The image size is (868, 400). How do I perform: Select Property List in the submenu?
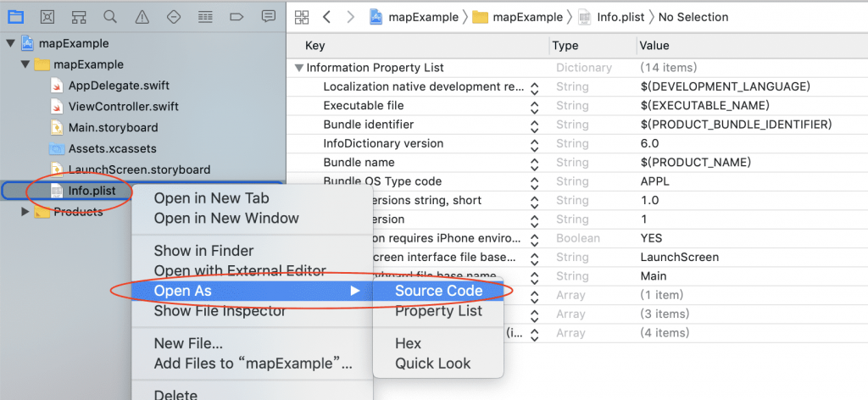coord(438,311)
